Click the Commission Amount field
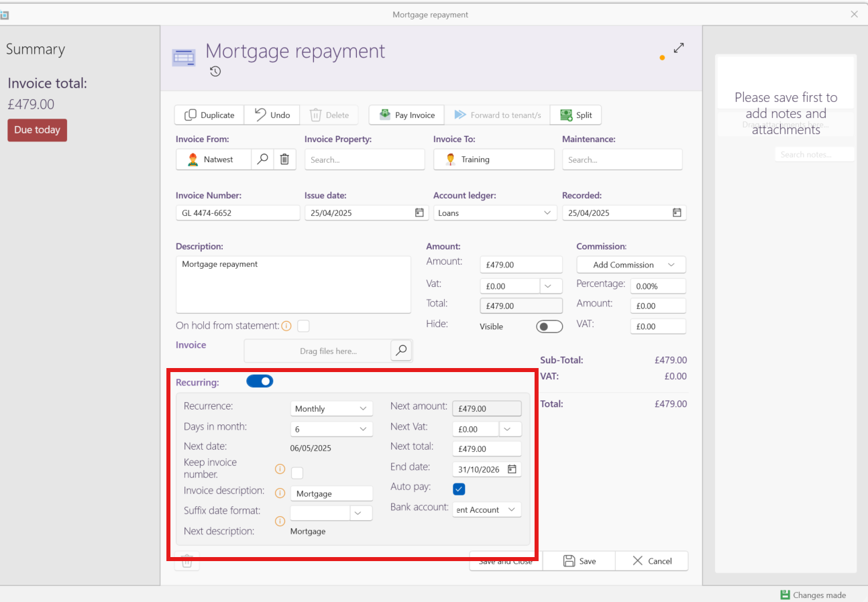The width and height of the screenshot is (868, 602). pyautogui.click(x=658, y=306)
